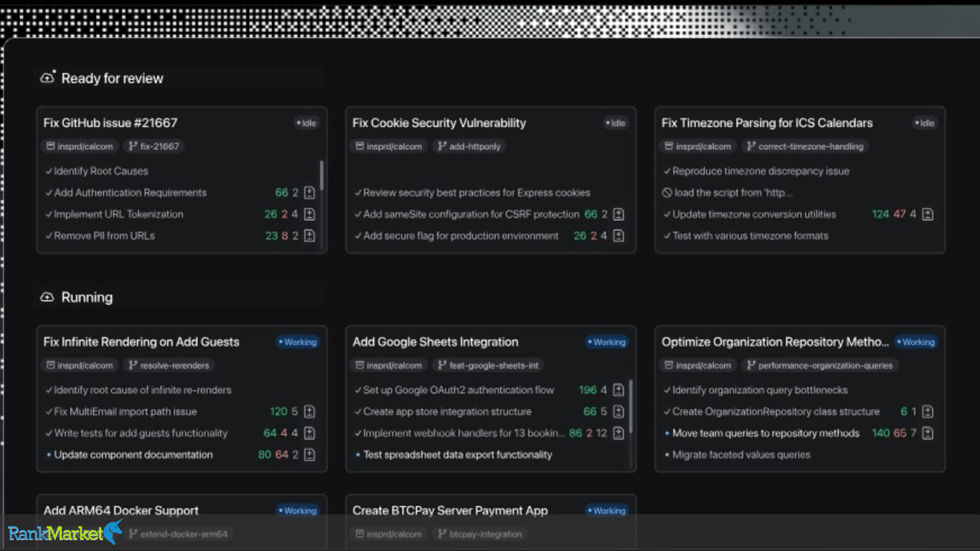980x551 pixels.
Task: Expand the insprd/calcom repo chip on Add Google Sheets Integration
Action: tap(388, 365)
